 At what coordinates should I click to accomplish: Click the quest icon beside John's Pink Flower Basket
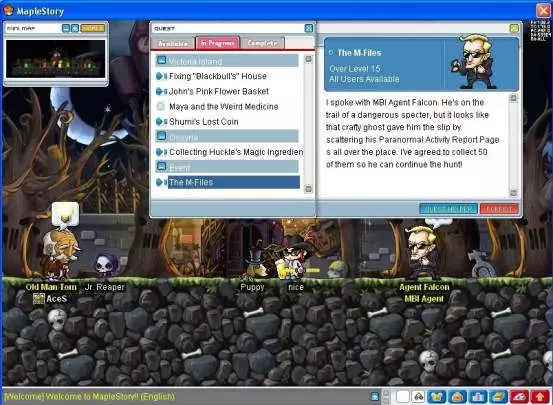click(161, 91)
